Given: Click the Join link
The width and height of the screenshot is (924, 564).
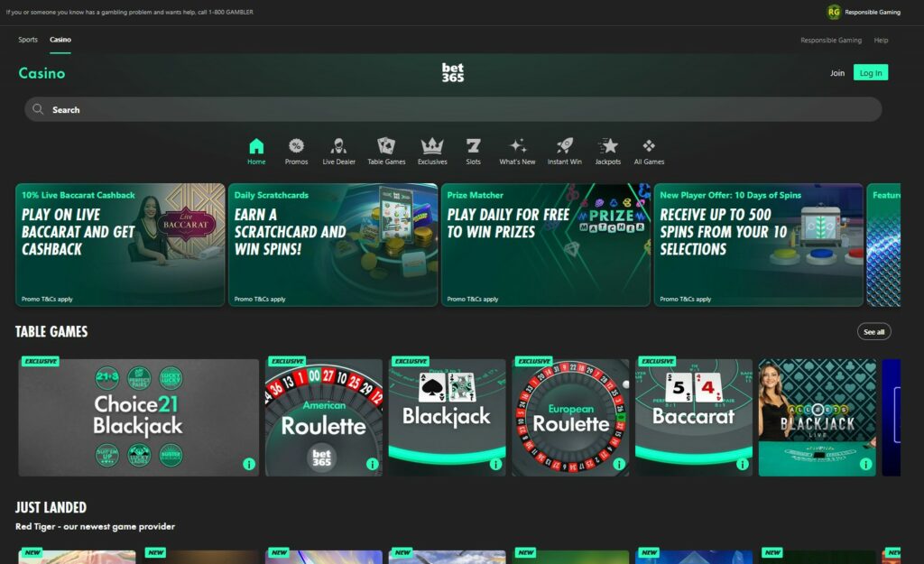Looking at the screenshot, I should tap(837, 73).
